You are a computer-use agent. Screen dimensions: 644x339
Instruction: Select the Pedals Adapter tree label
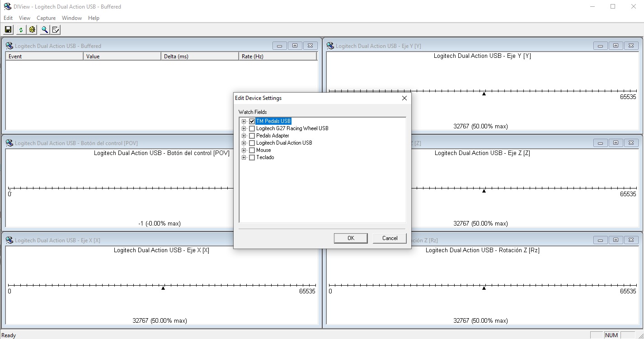point(273,136)
